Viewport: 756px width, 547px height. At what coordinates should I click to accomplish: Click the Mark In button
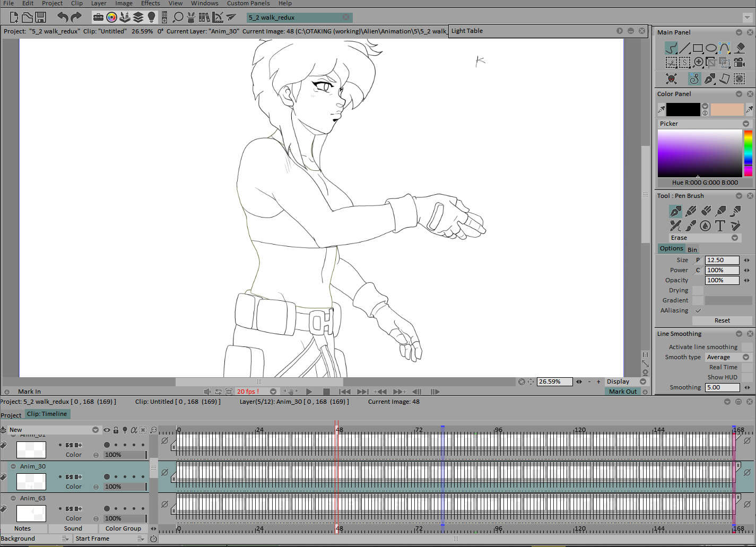29,392
